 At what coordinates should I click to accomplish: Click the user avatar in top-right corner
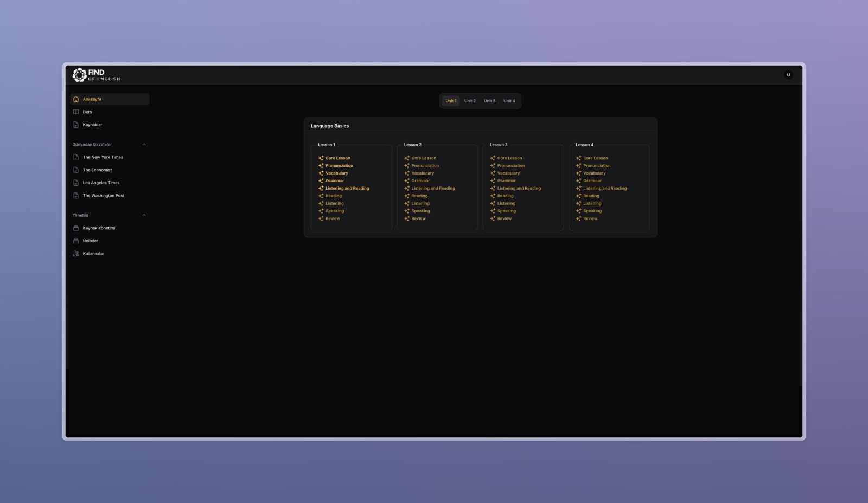tap(788, 75)
